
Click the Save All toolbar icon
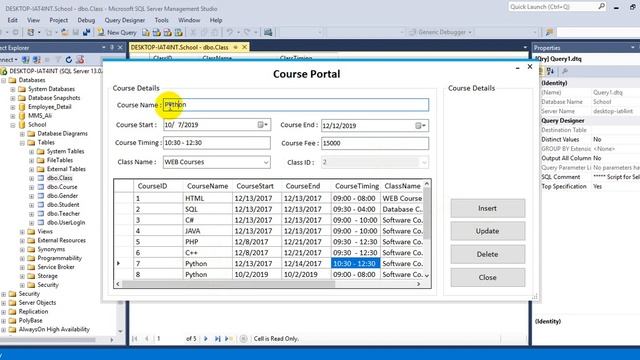pyautogui.click(x=87, y=32)
